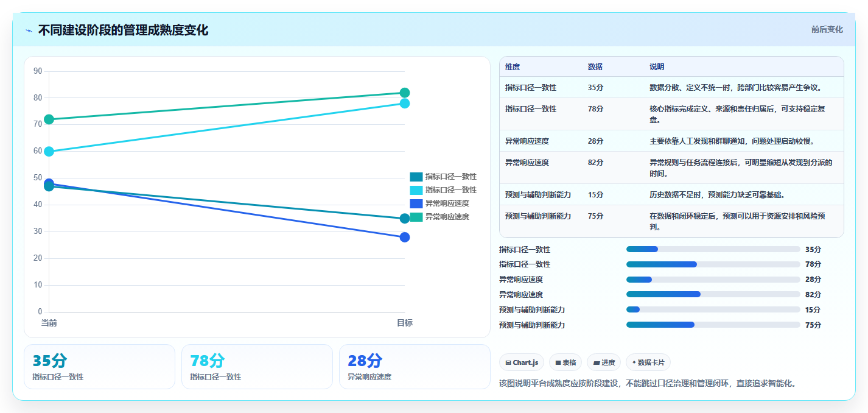Toggle the green 异常响应速度 legend entry

[x=440, y=217]
